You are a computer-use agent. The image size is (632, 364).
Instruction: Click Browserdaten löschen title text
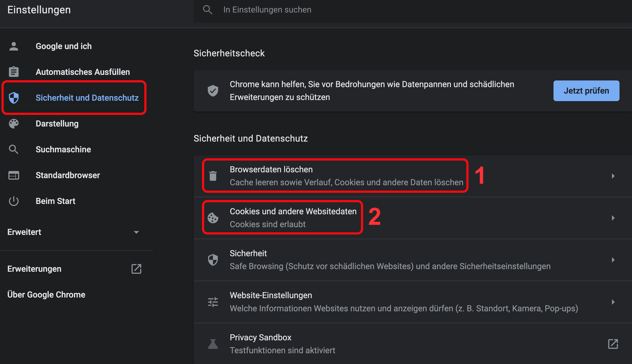click(271, 170)
